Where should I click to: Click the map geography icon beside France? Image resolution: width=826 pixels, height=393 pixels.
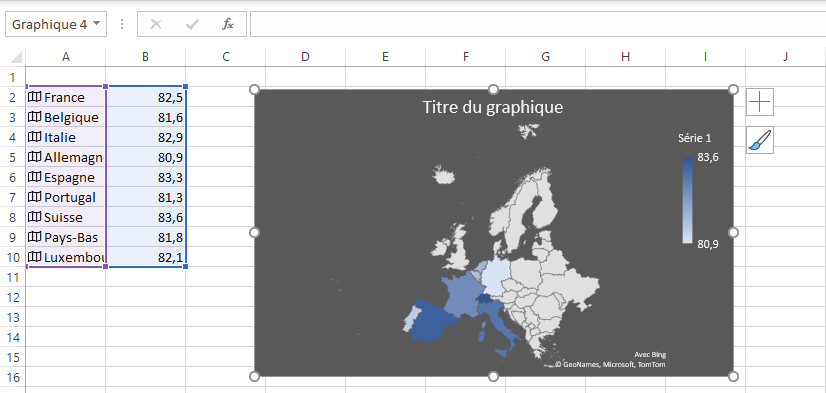(x=35, y=97)
